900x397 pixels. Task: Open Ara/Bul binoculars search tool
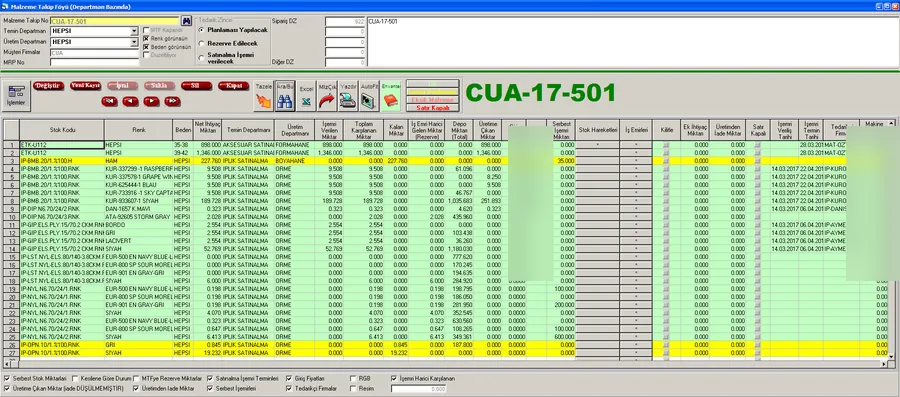coord(285,95)
